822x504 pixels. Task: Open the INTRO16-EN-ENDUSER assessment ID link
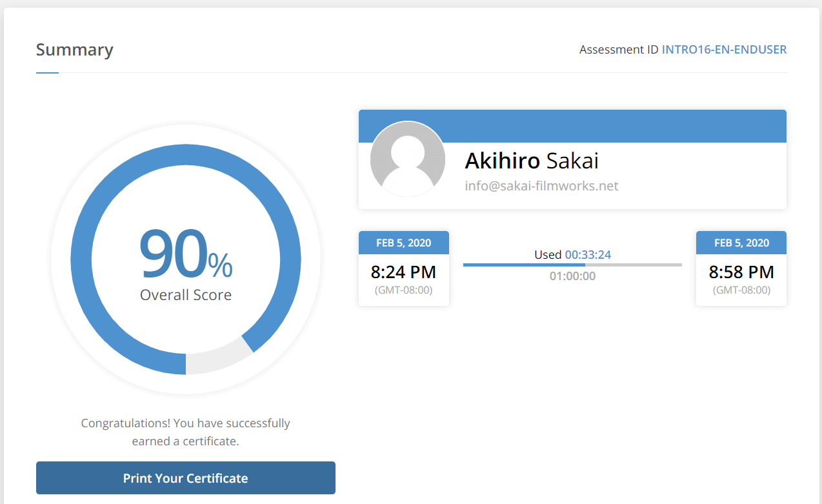click(x=724, y=50)
